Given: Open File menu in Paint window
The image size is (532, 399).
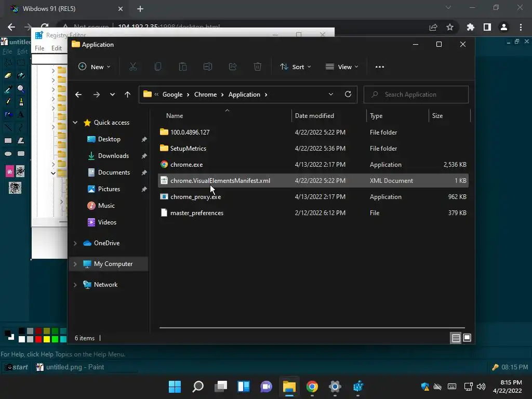Looking at the screenshot, I should pyautogui.click(x=7, y=51).
